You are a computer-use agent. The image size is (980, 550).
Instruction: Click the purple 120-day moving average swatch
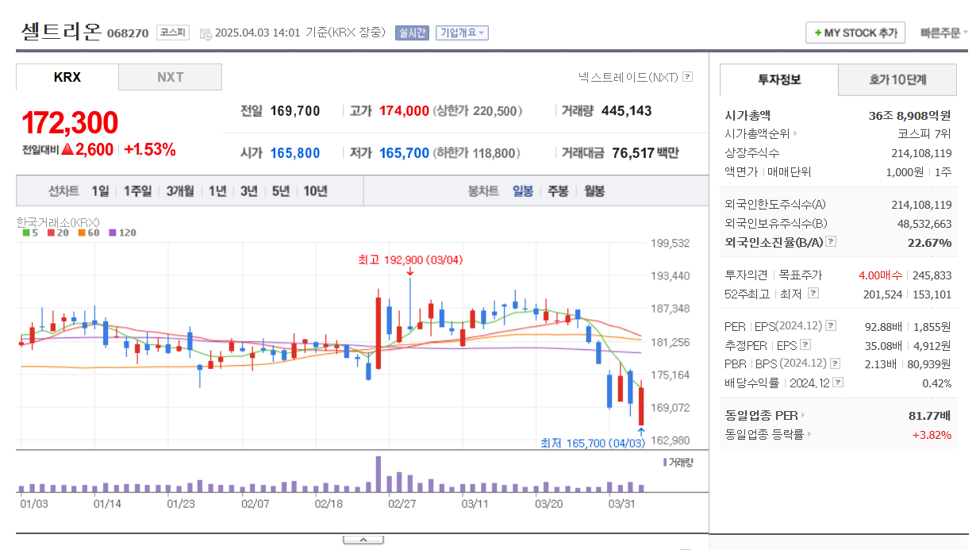(x=113, y=233)
